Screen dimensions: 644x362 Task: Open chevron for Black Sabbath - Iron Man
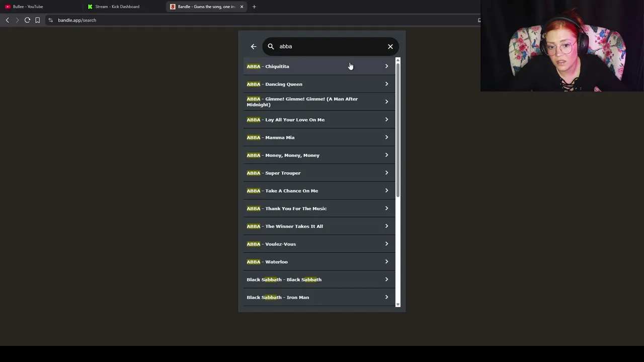[x=386, y=297]
